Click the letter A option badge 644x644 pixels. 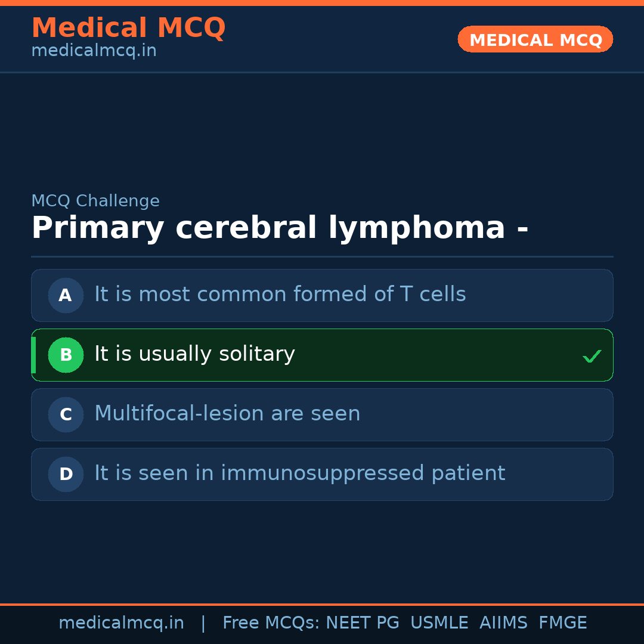(66, 295)
